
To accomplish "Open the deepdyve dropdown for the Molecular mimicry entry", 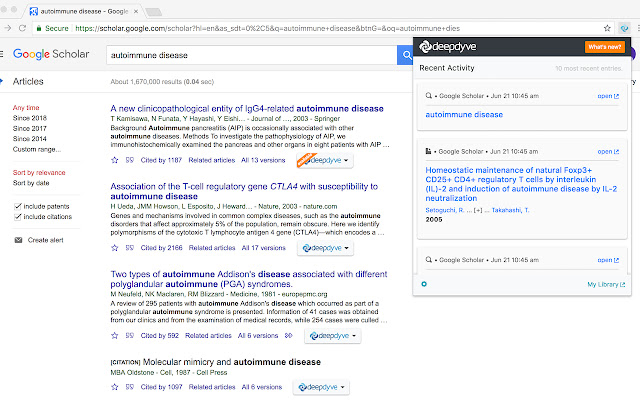I will click(x=321, y=387).
